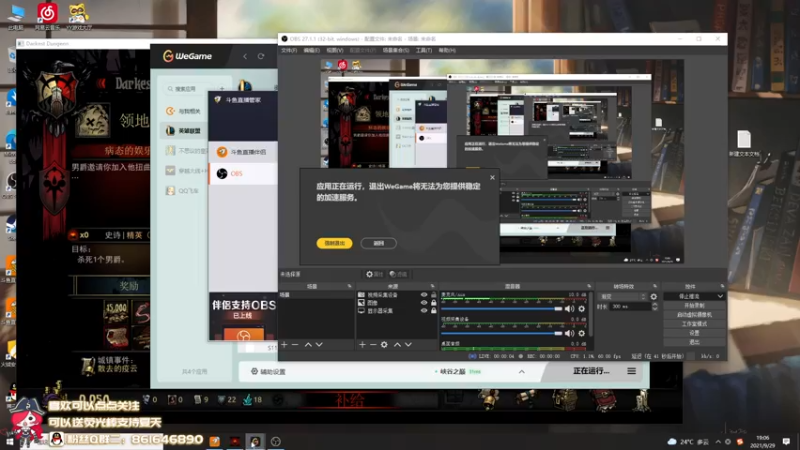Viewport: 800px width, 450px height.
Task: Click the outlined cancel button in dialog
Action: pos(379,243)
